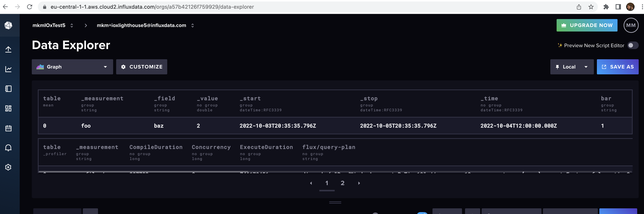Viewport: 644px width, 214px height.
Task: Open the Load Data upload icon
Action: [8, 49]
